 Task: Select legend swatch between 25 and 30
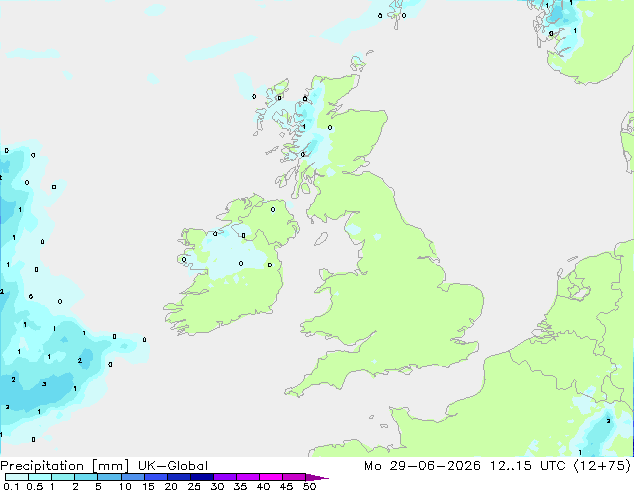(x=201, y=477)
